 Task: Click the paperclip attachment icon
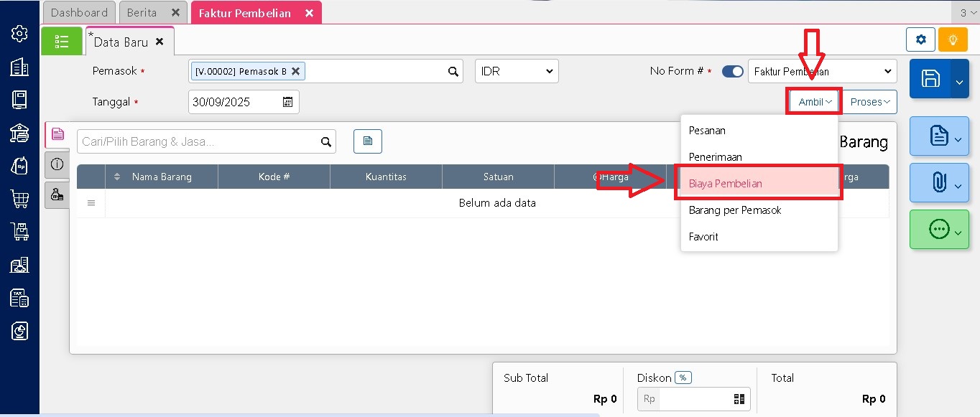938,182
